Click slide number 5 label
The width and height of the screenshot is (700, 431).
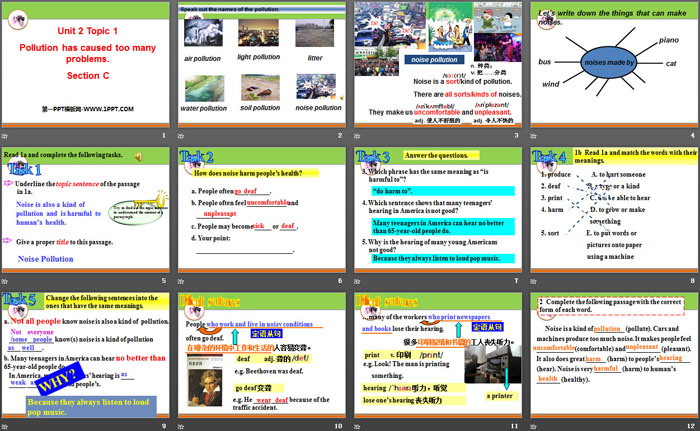[x=163, y=281]
